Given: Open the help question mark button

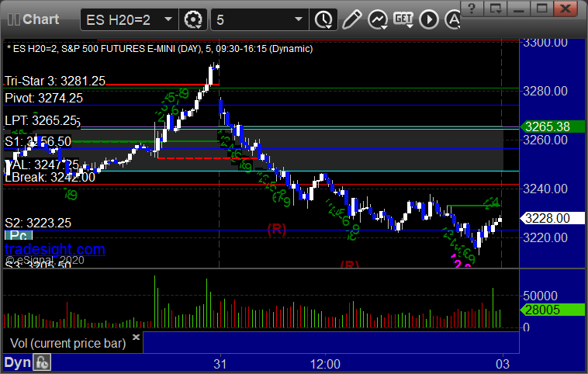Looking at the screenshot, I should [x=472, y=9].
